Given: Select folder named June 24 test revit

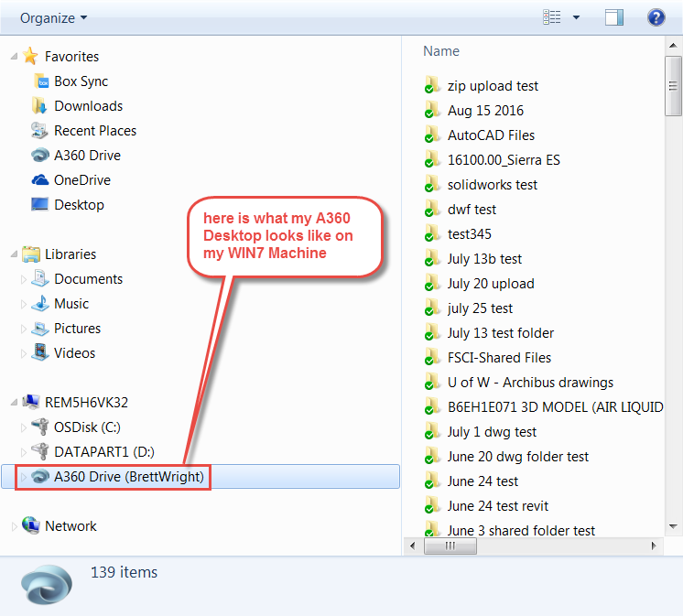Looking at the screenshot, I should pos(486,506).
